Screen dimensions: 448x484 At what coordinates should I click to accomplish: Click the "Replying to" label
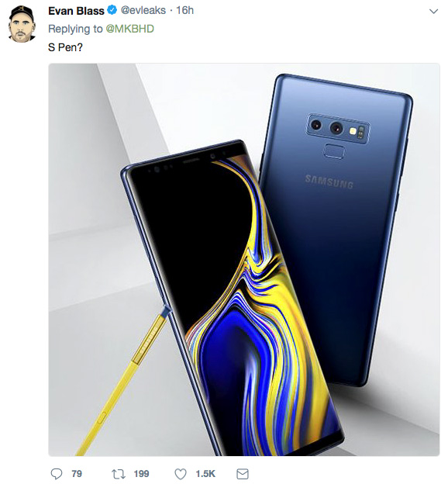(x=75, y=29)
